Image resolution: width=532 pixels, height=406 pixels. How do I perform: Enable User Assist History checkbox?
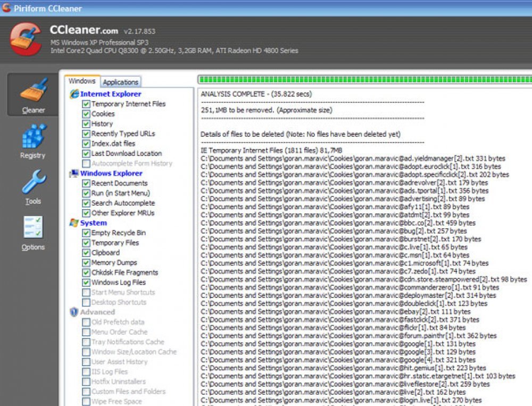pyautogui.click(x=86, y=362)
